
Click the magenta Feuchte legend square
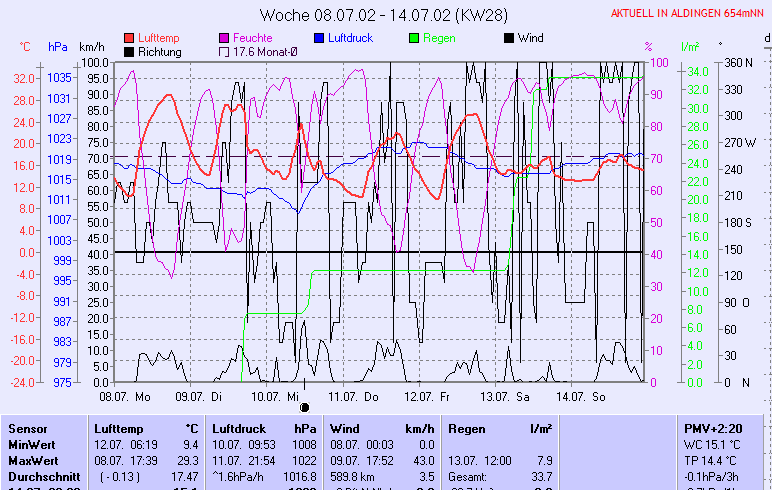[224, 38]
